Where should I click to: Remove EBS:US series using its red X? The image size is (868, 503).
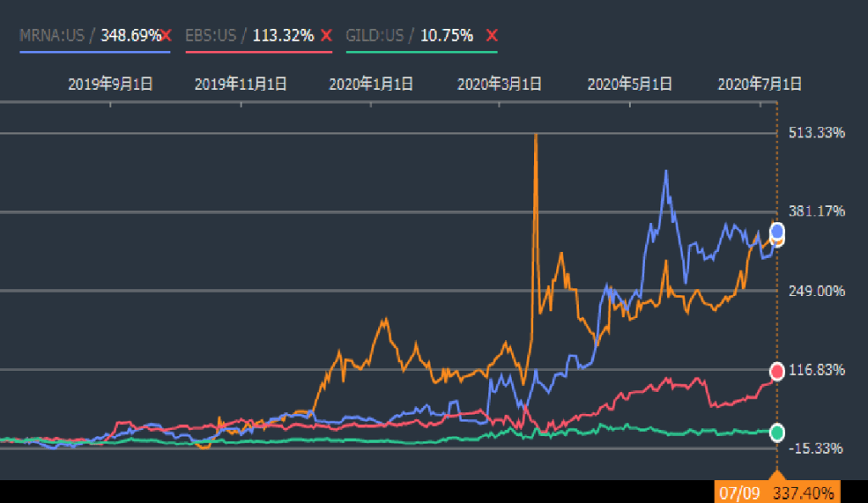pos(326,36)
